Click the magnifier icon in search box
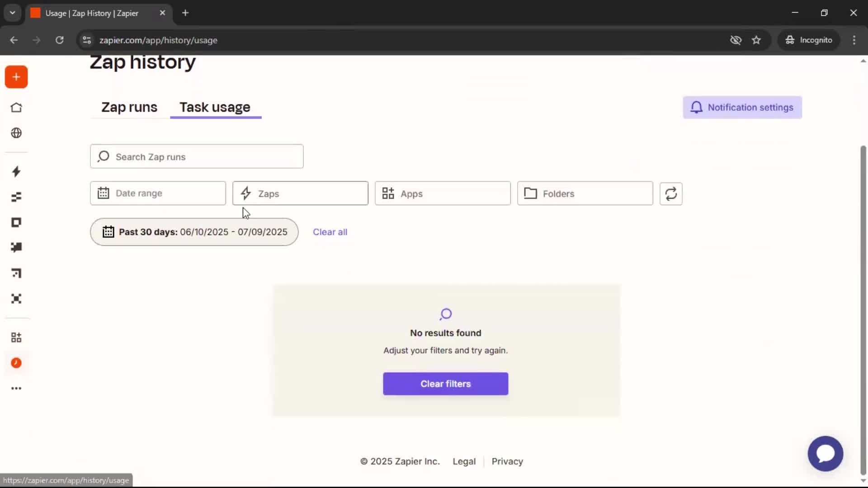Screen dimensions: 868x488 click(x=104, y=156)
